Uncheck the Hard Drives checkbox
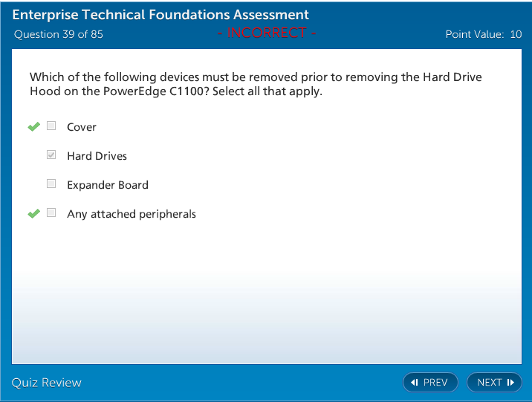This screenshot has height=402, width=532. coord(51,155)
